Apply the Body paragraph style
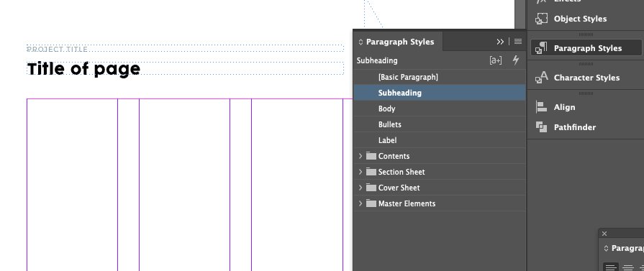The width and height of the screenshot is (644, 271). pyautogui.click(x=440, y=109)
